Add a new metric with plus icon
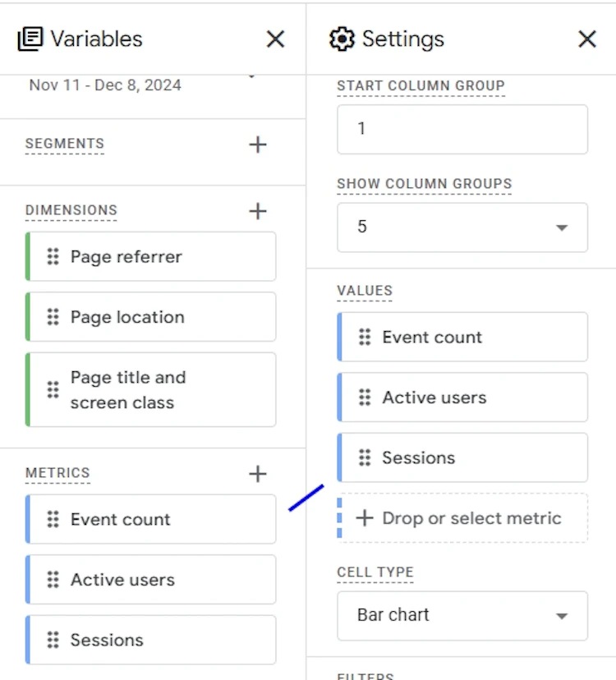Screen dimensions: 616x680 258,474
